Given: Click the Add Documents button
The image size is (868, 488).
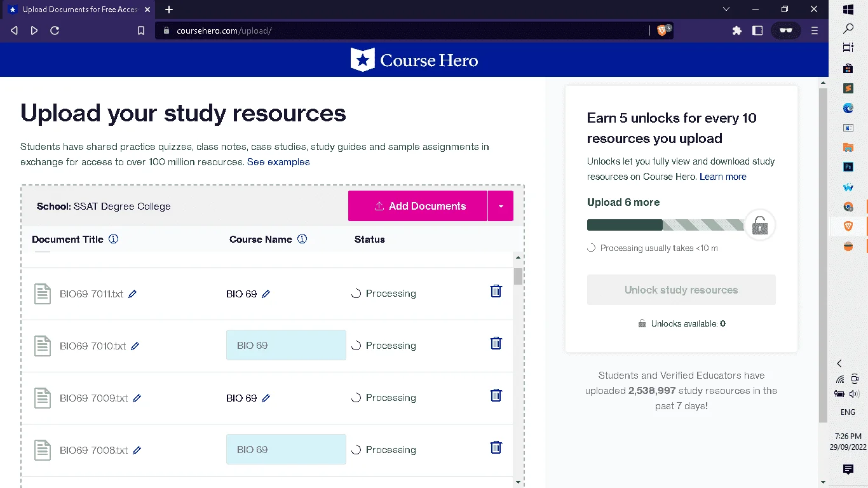Looking at the screenshot, I should click(417, 206).
